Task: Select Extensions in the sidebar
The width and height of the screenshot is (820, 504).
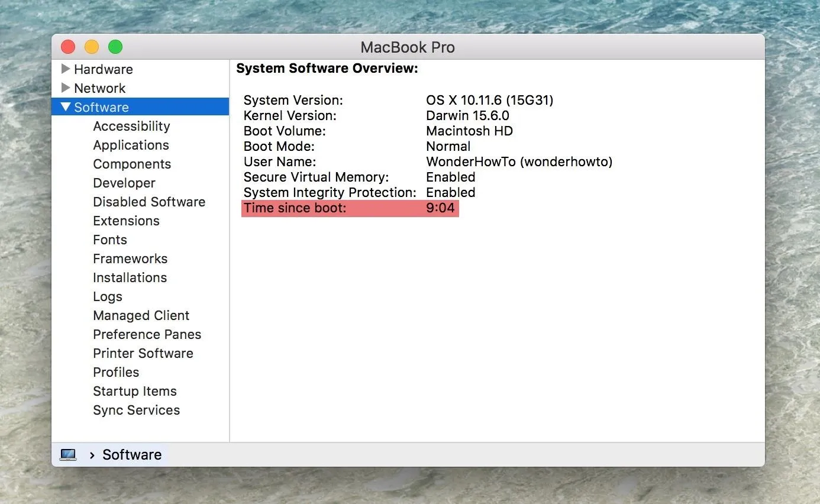Action: [126, 221]
